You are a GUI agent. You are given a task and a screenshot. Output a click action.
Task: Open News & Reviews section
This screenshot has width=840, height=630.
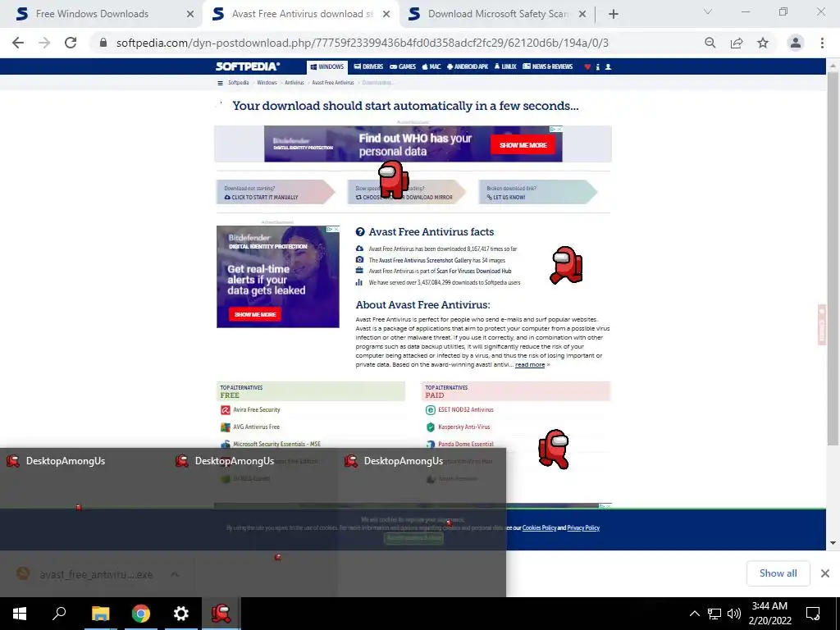point(547,66)
